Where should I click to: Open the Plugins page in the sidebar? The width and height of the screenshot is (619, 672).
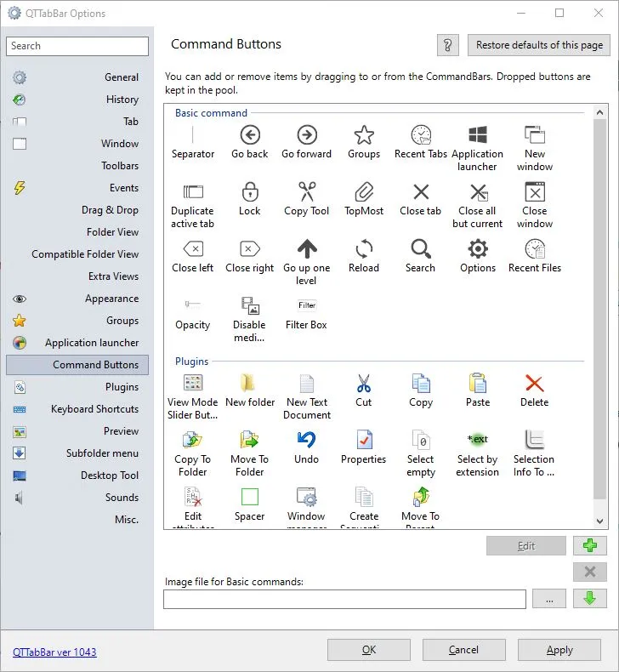point(77,387)
